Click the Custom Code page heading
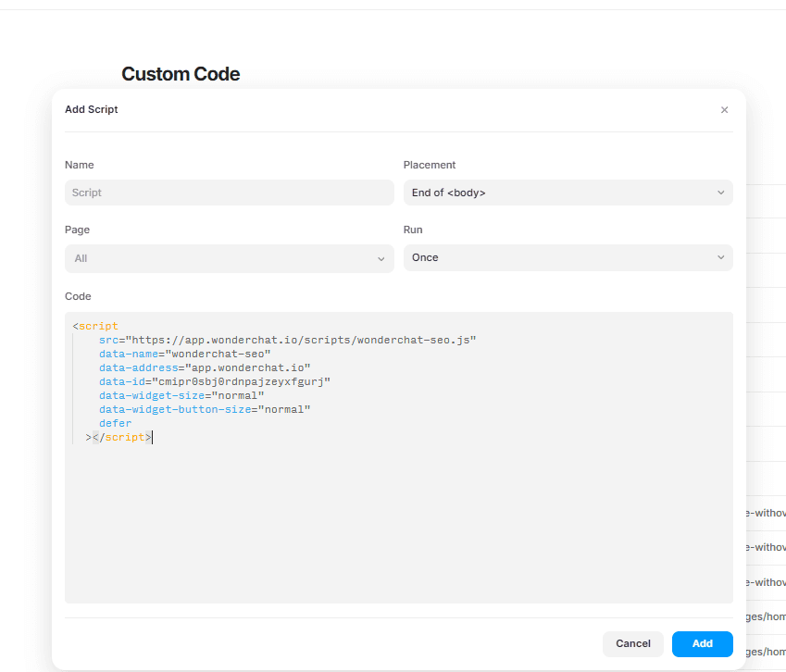The image size is (786, 672). click(x=181, y=74)
